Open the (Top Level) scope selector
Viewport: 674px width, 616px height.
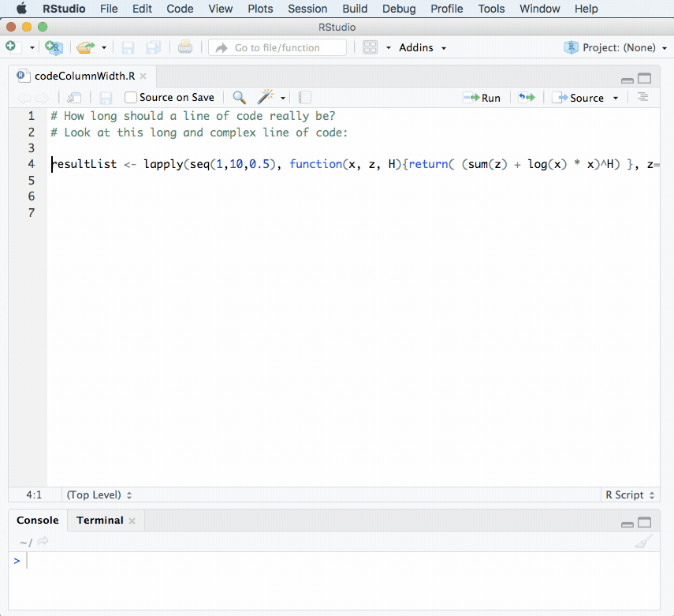pos(99,495)
